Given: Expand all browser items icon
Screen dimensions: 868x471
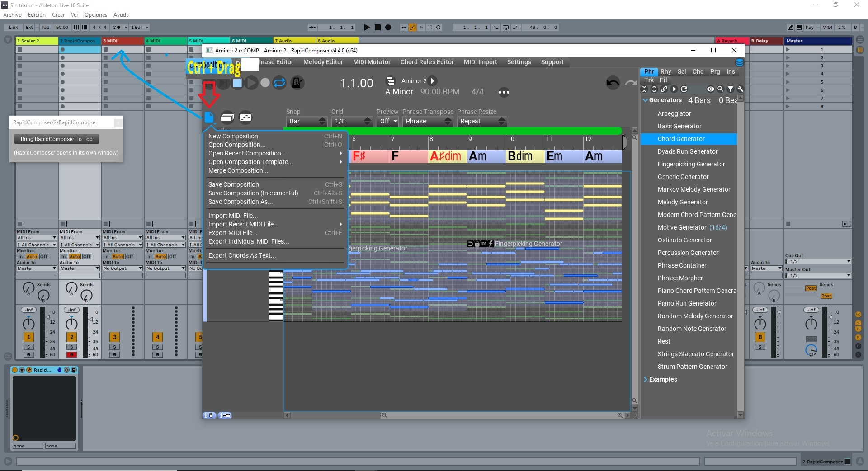Looking at the screenshot, I should (654, 89).
